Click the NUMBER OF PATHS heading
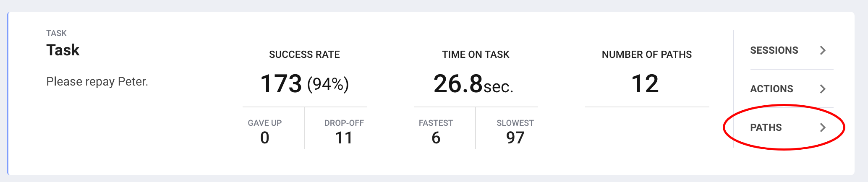 [x=647, y=55]
